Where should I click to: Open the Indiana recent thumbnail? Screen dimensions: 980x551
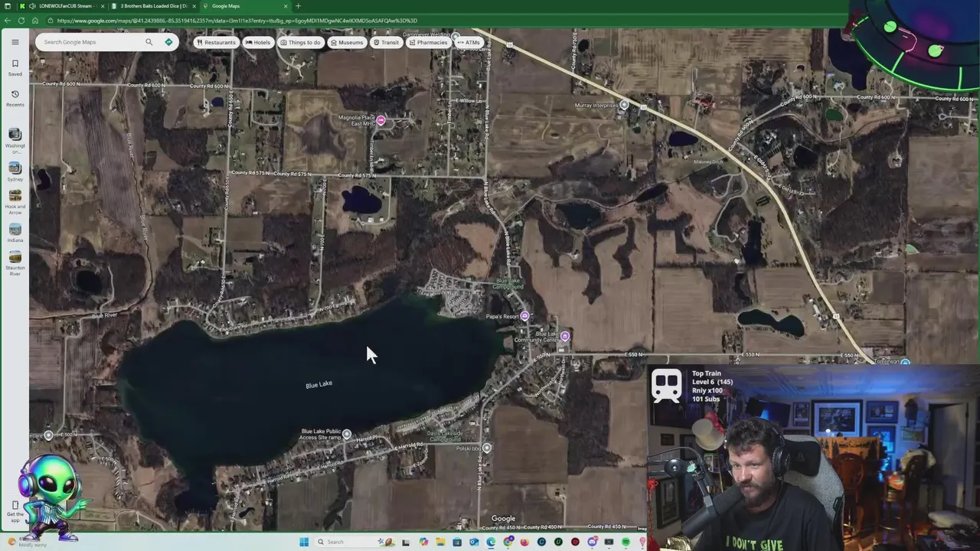pos(15,233)
